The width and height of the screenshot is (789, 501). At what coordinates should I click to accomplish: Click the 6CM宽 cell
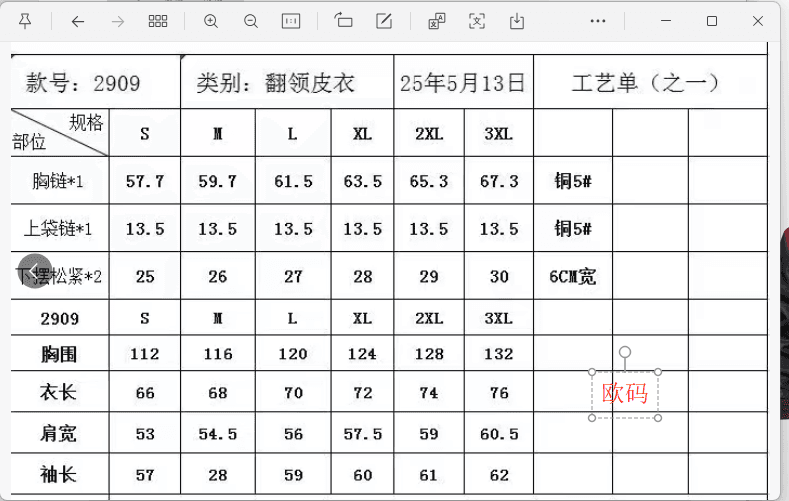pos(573,277)
